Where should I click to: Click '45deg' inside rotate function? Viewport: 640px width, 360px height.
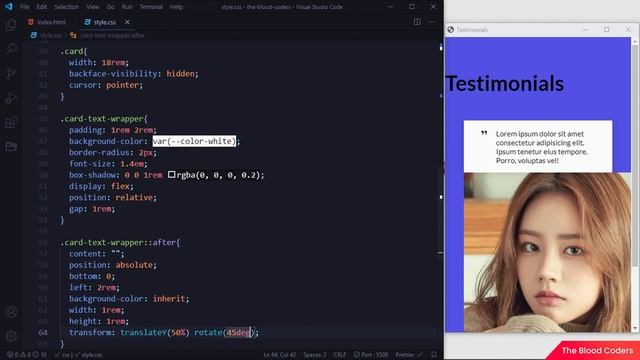pos(238,332)
